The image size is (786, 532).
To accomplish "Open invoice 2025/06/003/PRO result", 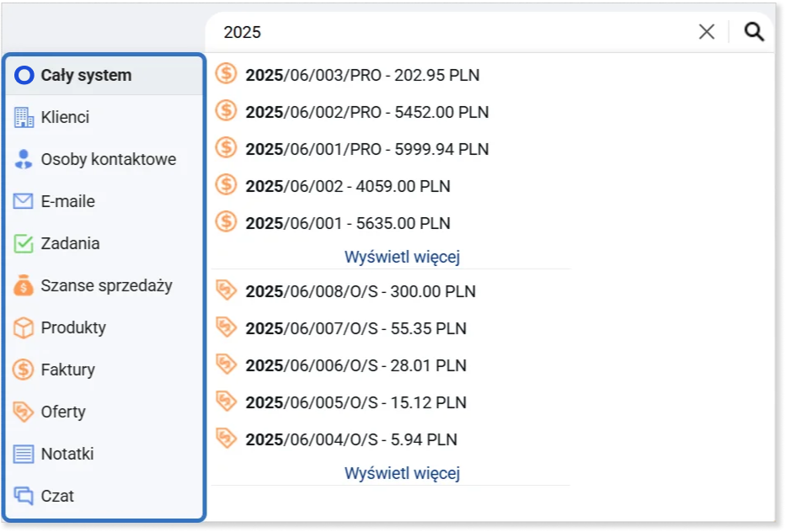I will [362, 75].
